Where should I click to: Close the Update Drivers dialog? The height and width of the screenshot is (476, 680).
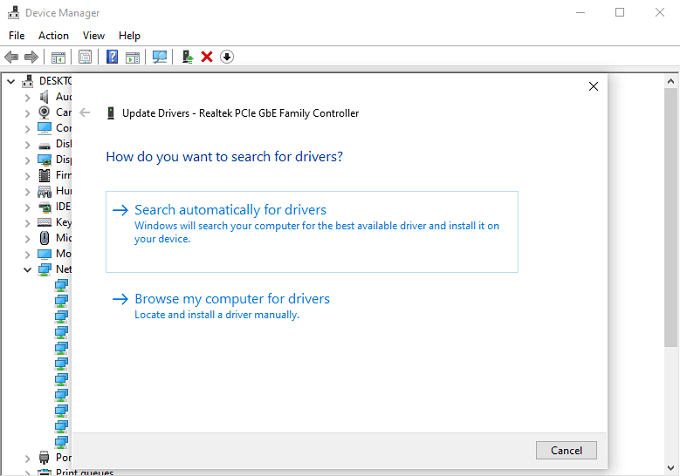[x=593, y=87]
